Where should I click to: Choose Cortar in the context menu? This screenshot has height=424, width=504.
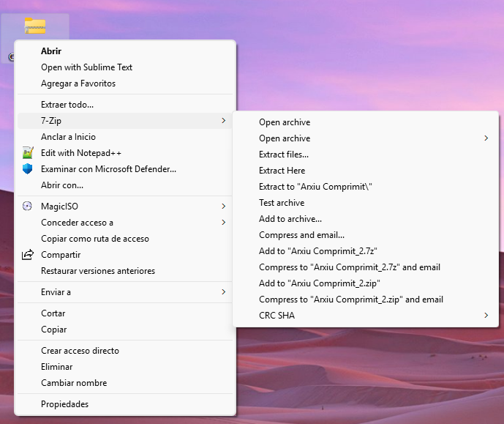124,313
